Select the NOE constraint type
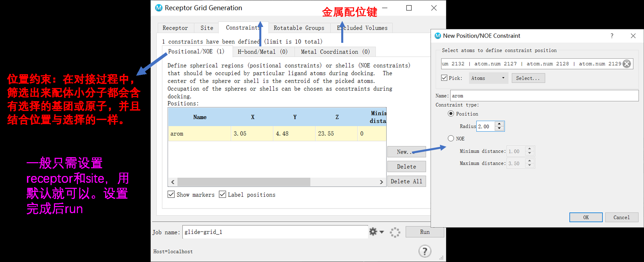Screen dimensions: 644x262 pyautogui.click(x=451, y=138)
